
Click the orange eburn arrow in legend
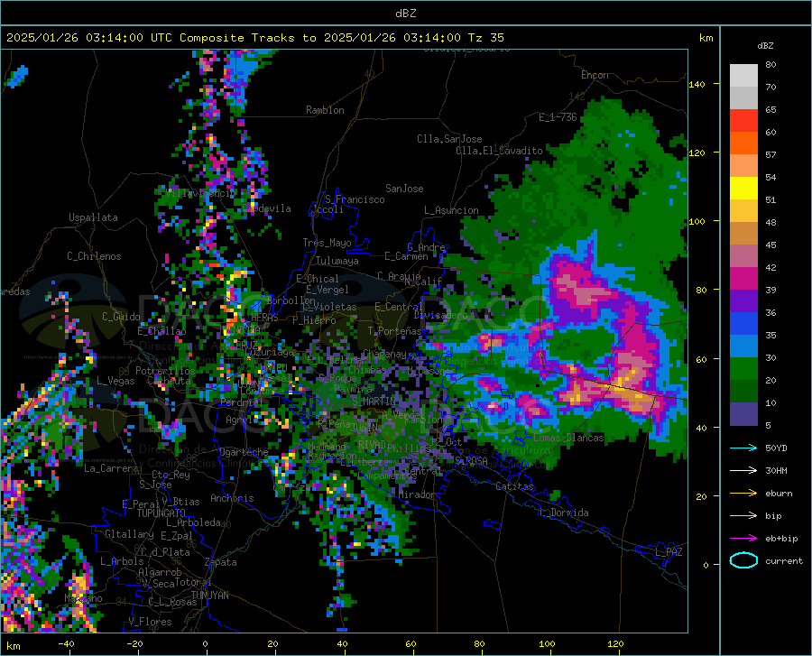[743, 493]
